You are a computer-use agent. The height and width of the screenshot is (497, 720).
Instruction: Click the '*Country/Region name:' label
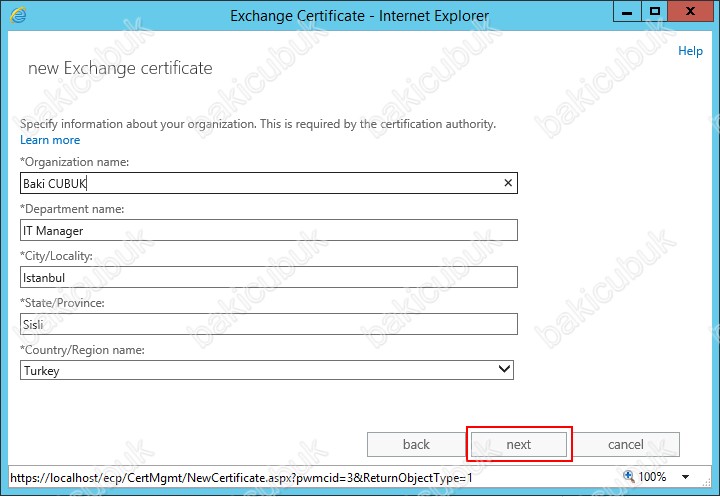82,350
